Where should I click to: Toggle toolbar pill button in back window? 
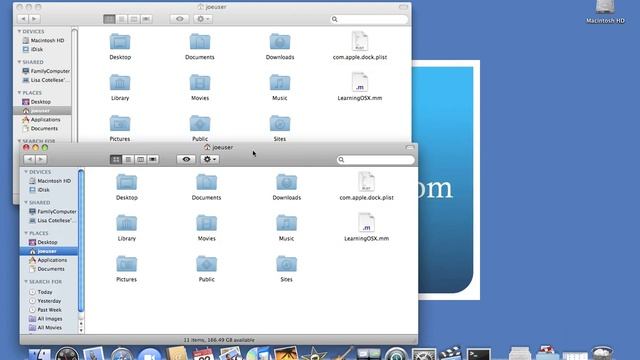click(x=403, y=7)
